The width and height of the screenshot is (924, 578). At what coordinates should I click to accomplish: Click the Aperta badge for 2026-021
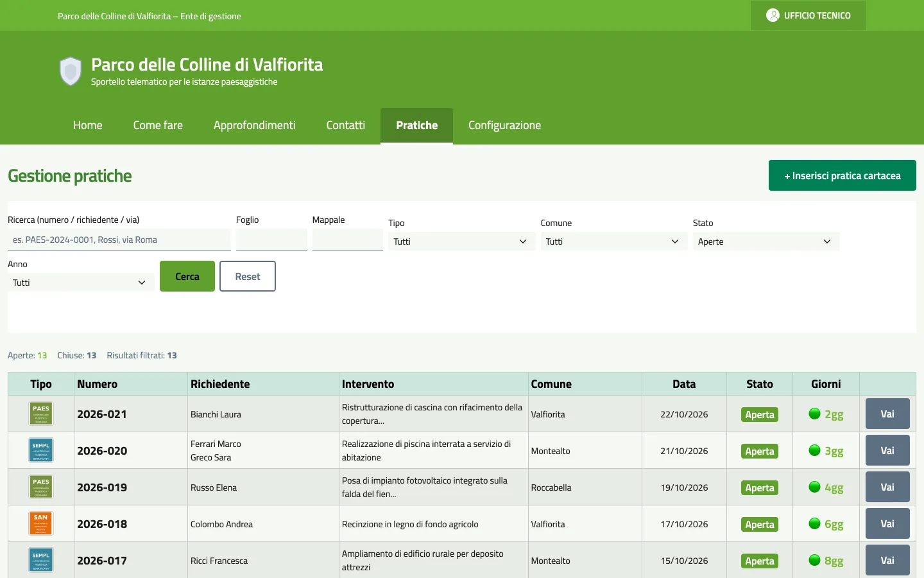pos(760,414)
